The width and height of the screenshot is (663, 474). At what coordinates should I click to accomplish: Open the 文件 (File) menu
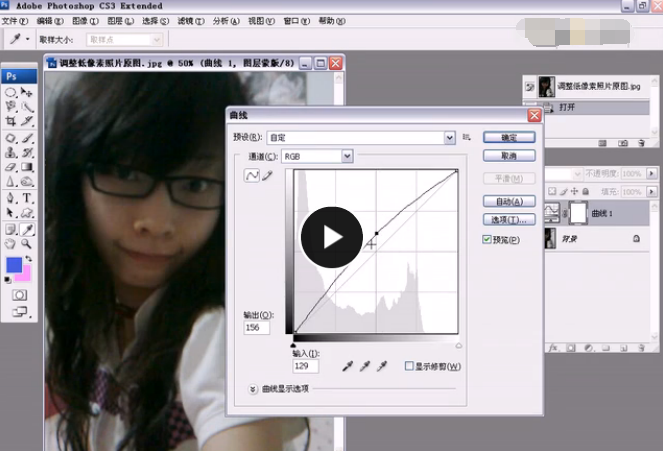15,21
